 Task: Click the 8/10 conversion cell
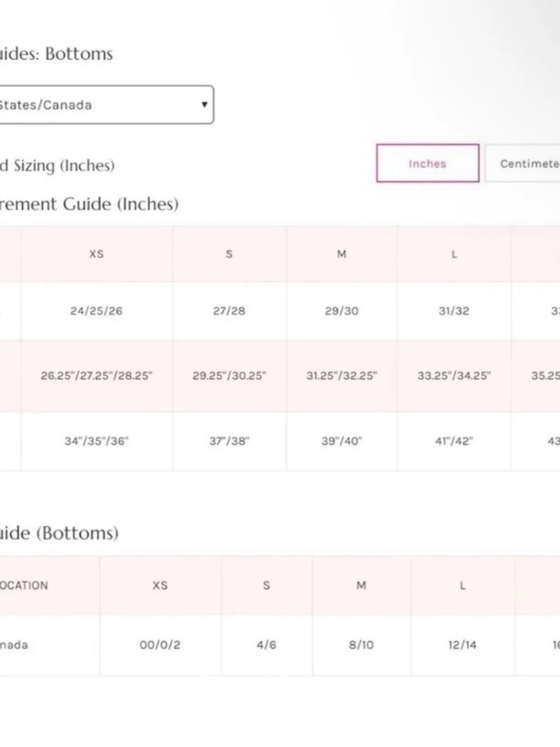(361, 645)
